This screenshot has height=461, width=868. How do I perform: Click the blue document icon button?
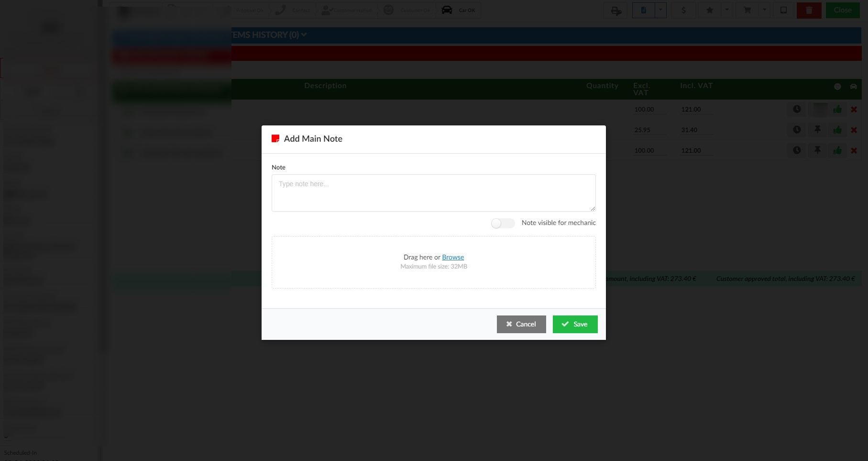point(644,10)
